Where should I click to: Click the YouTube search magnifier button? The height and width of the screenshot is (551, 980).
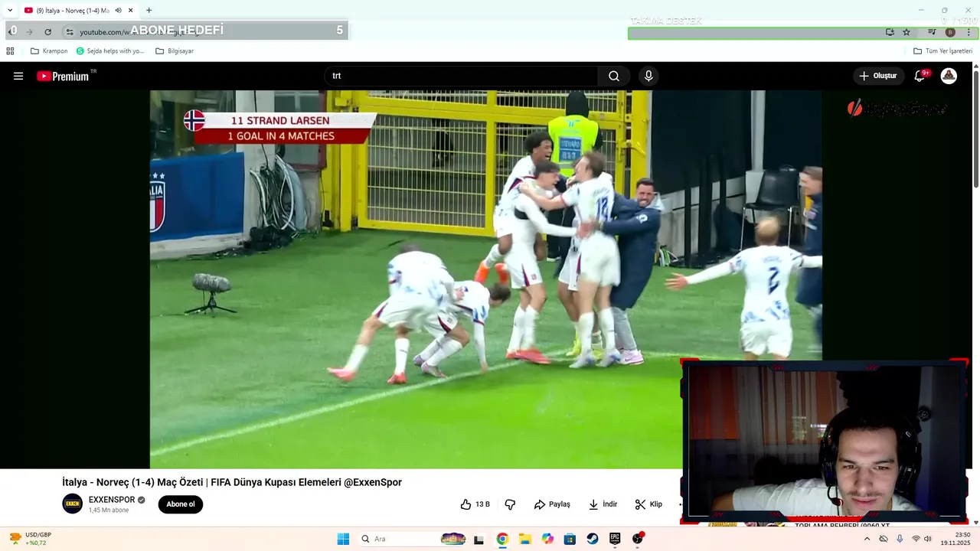614,76
